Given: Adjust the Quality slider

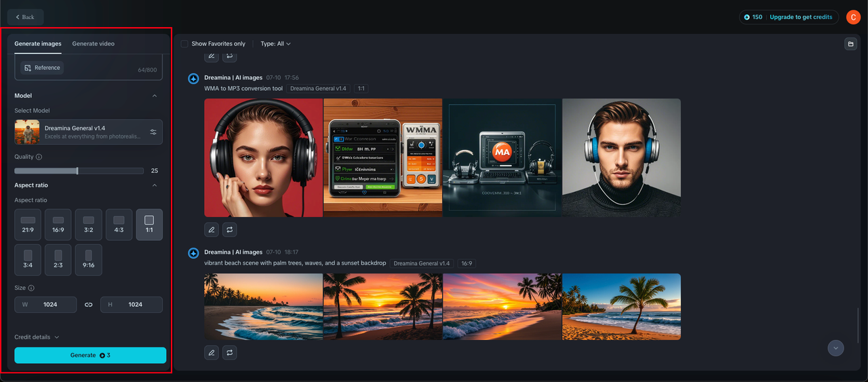Looking at the screenshot, I should point(79,171).
